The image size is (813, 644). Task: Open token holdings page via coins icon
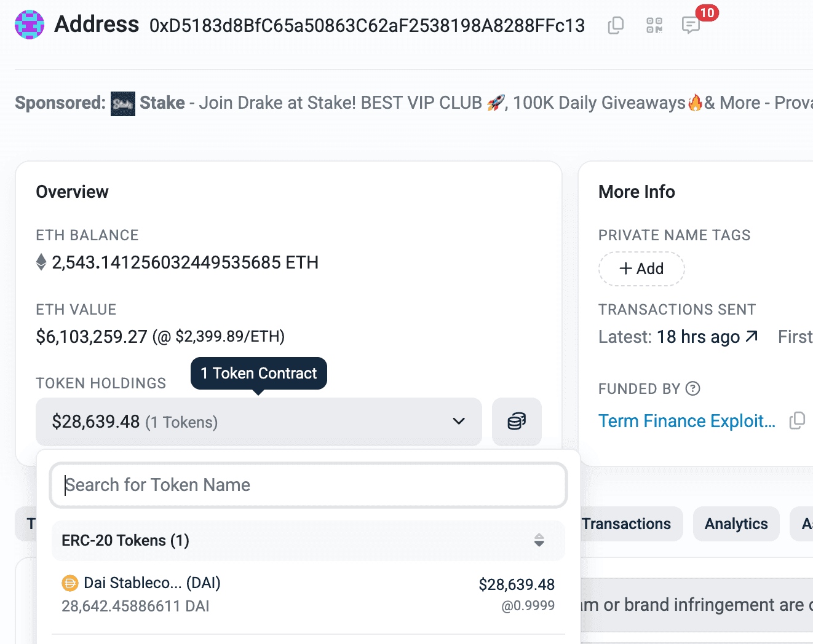(x=517, y=422)
